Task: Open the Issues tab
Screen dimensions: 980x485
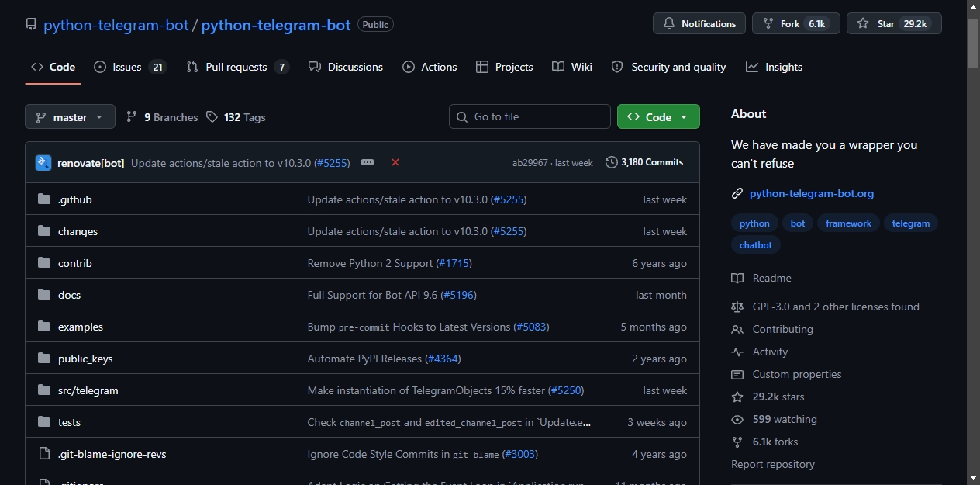Action: pyautogui.click(x=129, y=67)
